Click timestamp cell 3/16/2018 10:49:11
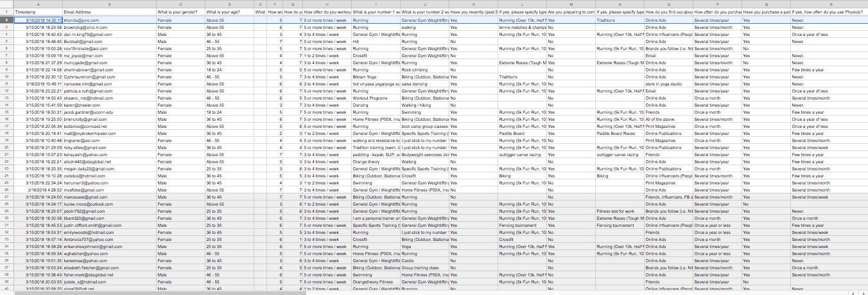Screen dimensions: 868x295 click(x=37, y=84)
